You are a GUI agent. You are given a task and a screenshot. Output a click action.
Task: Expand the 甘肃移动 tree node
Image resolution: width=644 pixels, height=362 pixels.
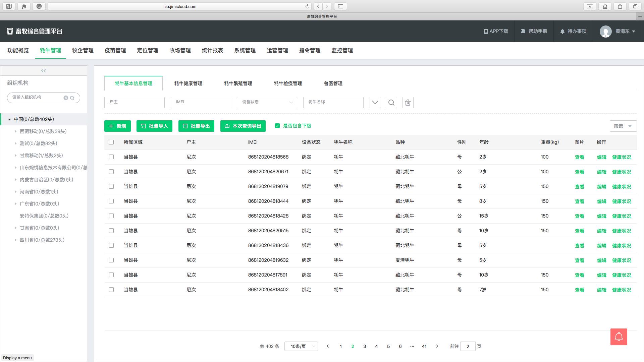pos(15,156)
